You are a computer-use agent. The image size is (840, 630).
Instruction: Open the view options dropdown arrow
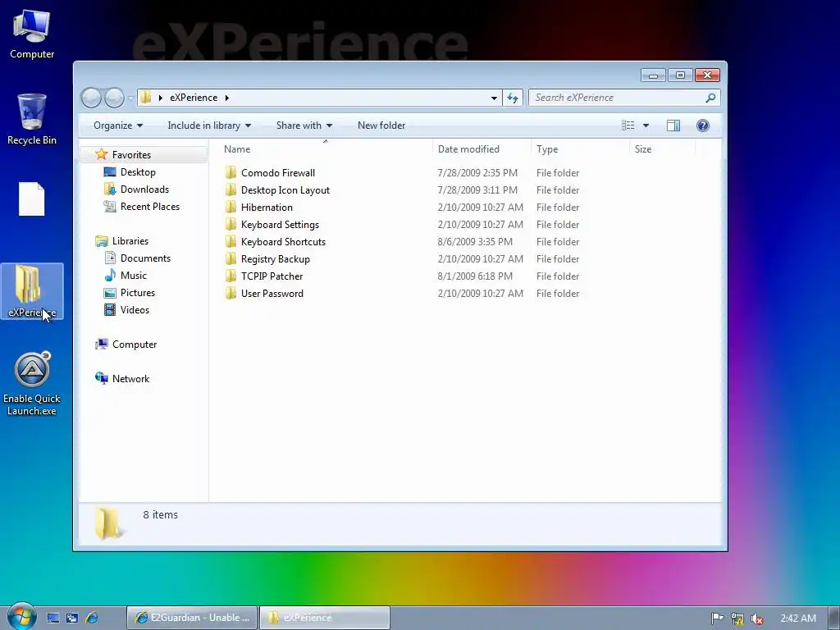(646, 126)
